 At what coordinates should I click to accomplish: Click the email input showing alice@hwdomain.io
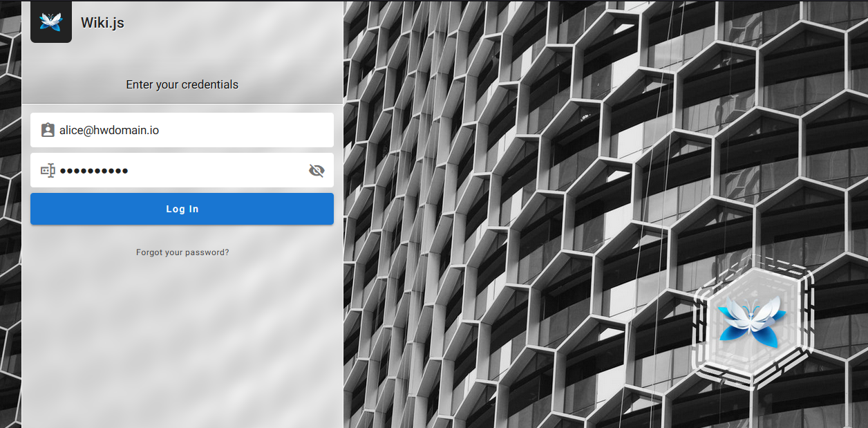(x=182, y=130)
